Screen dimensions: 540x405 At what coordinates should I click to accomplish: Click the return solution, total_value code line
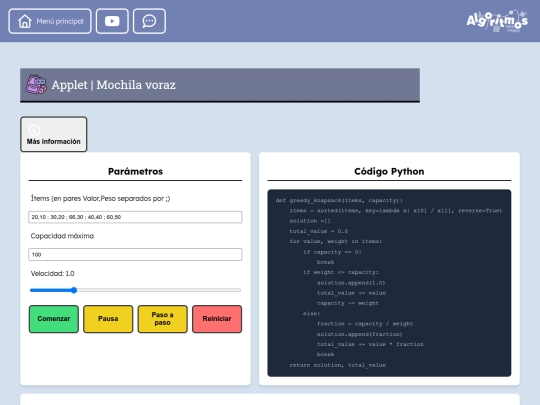[338, 365]
